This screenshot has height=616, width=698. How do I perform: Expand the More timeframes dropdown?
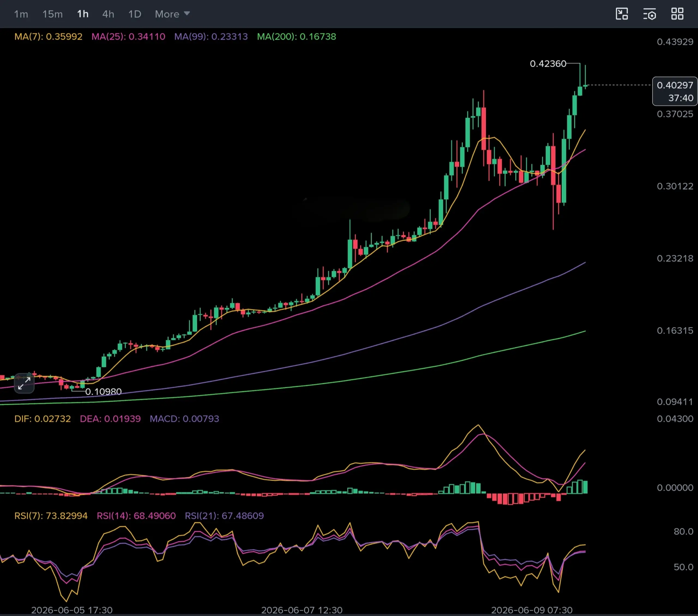[x=172, y=14]
